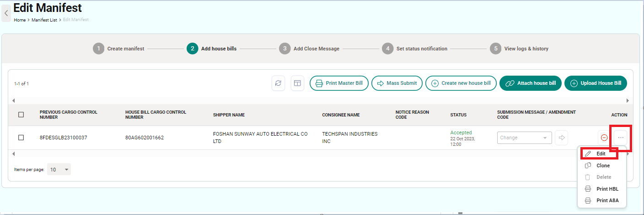The height and width of the screenshot is (215, 644).
Task: Choose Edit from the action menu
Action: [601, 154]
